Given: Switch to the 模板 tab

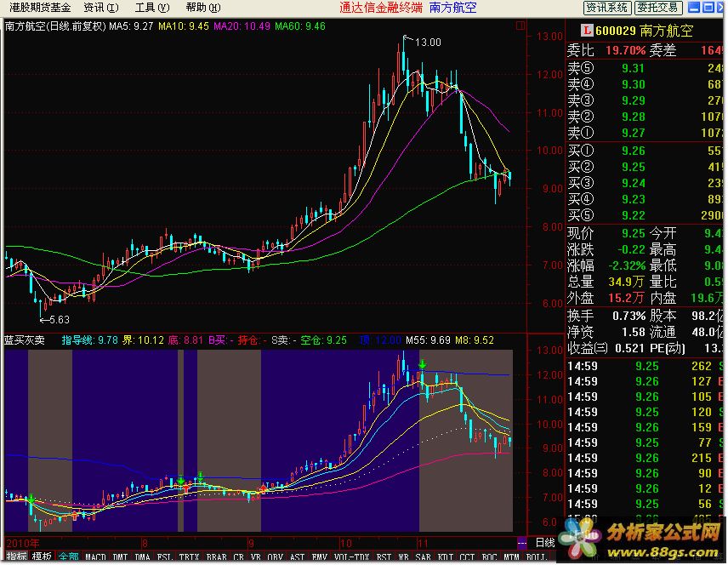Looking at the screenshot, I should pyautogui.click(x=42, y=556).
